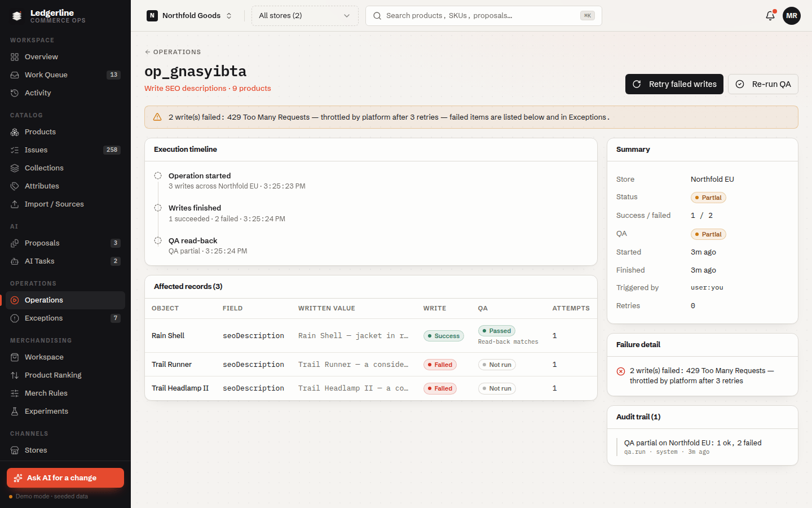This screenshot has height=508, width=812.
Task: Click the Experiments flask icon
Action: tap(15, 411)
